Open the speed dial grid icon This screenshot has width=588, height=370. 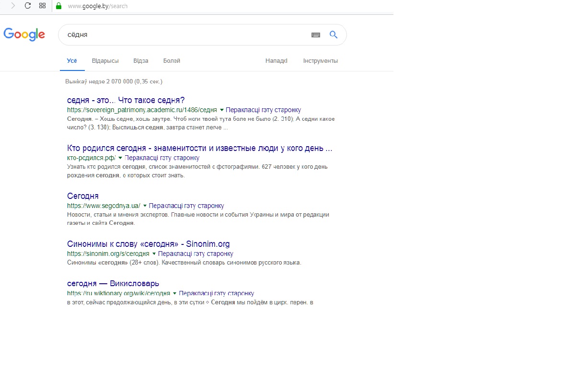point(42,6)
